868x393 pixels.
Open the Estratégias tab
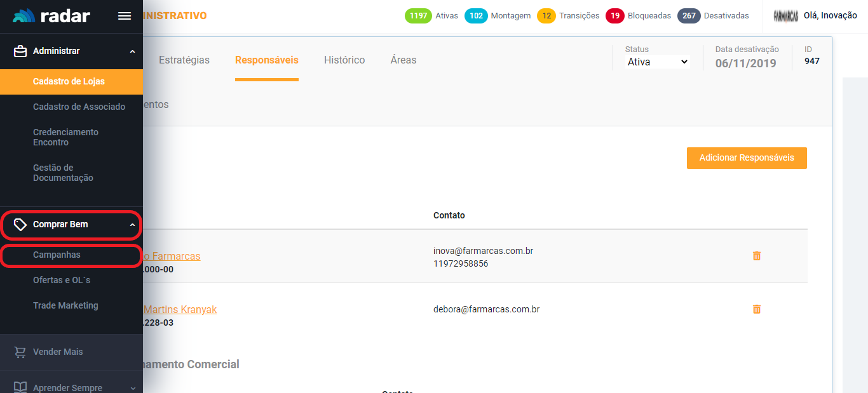click(184, 60)
